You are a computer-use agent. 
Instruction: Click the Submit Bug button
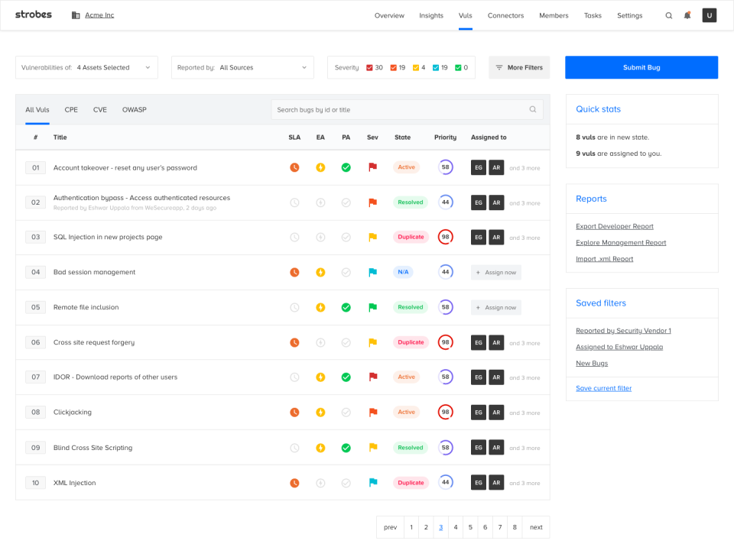pyautogui.click(x=641, y=67)
